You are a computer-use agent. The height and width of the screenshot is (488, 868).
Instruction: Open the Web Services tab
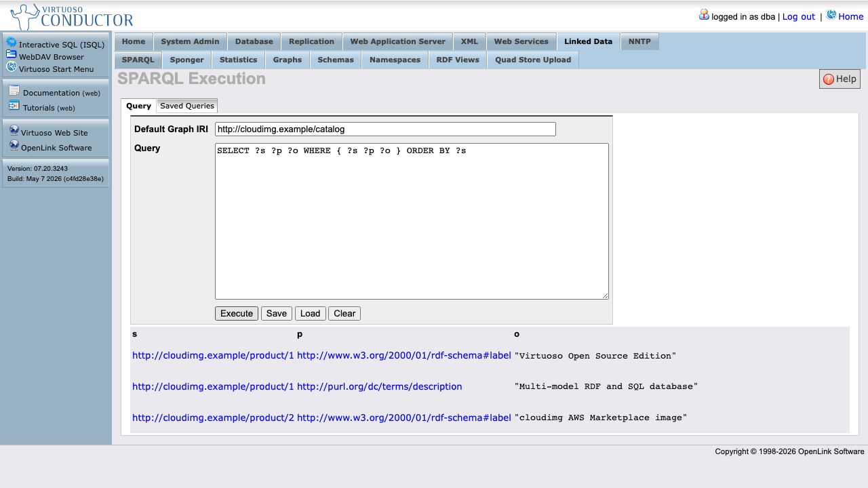(x=521, y=41)
